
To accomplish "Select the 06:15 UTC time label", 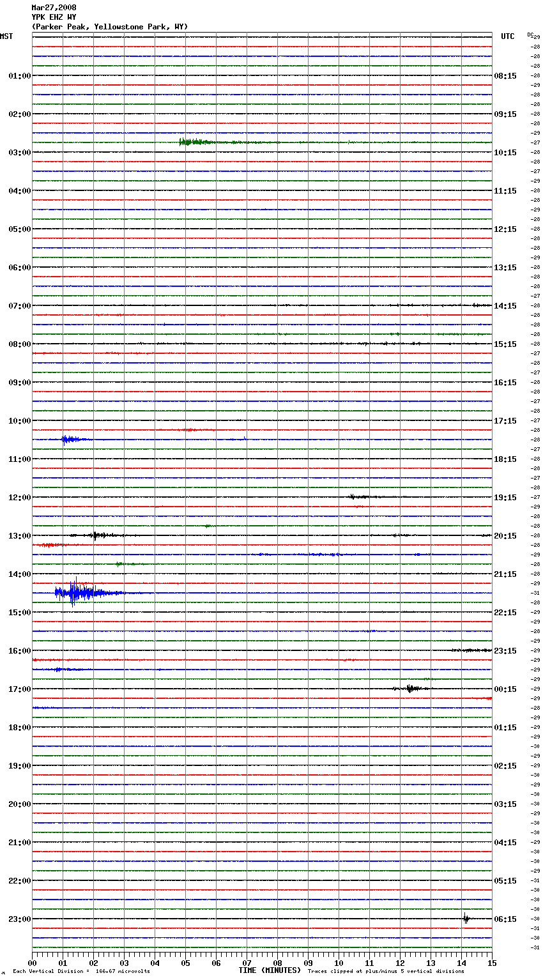I will coord(505,919).
